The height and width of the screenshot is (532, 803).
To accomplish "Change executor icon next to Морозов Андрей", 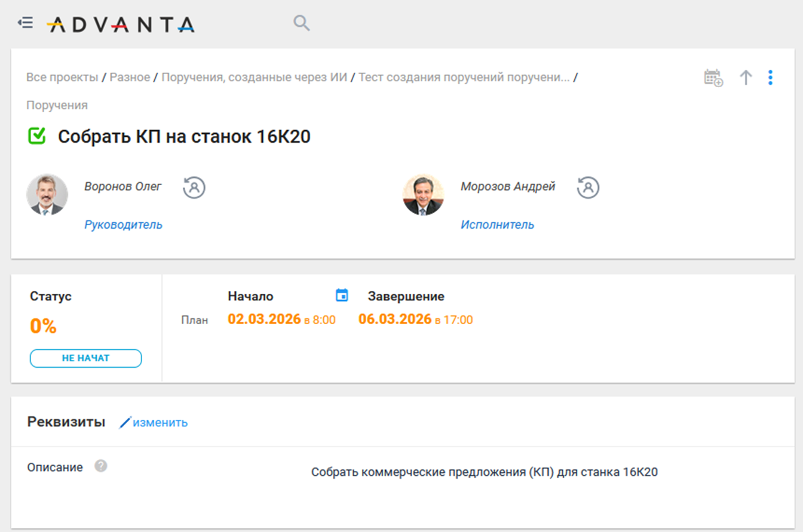I will coord(588,187).
